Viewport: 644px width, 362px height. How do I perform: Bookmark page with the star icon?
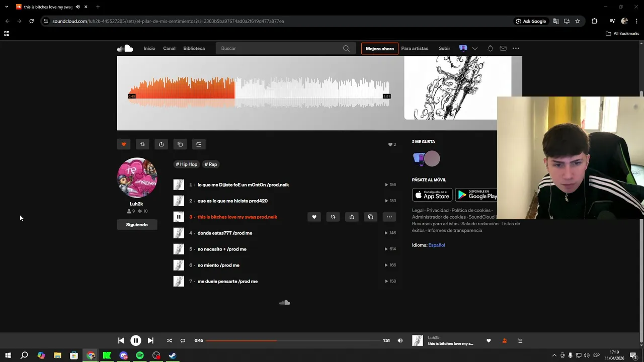pyautogui.click(x=578, y=21)
